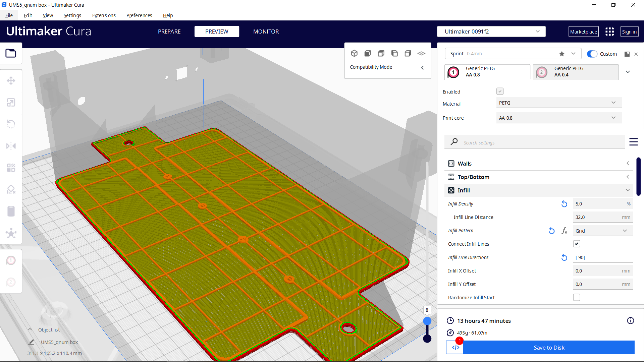Select the Mirror tool
The width and height of the screenshot is (644, 362).
point(11,145)
